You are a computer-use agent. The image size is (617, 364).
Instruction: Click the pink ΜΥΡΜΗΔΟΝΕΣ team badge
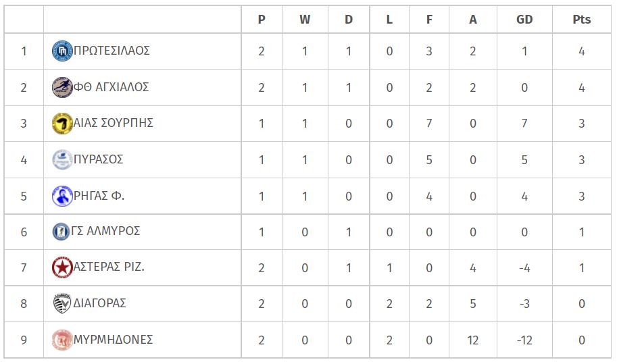click(x=63, y=340)
